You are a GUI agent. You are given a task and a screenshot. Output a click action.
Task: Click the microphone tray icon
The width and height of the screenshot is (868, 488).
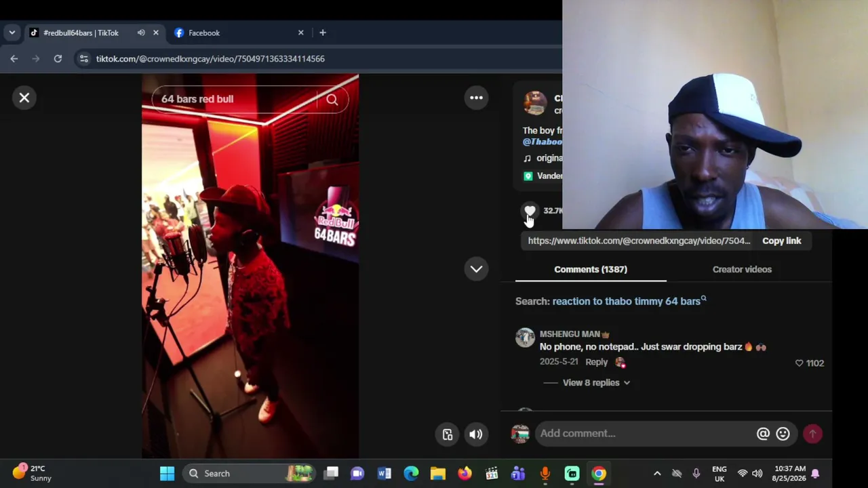(x=696, y=474)
